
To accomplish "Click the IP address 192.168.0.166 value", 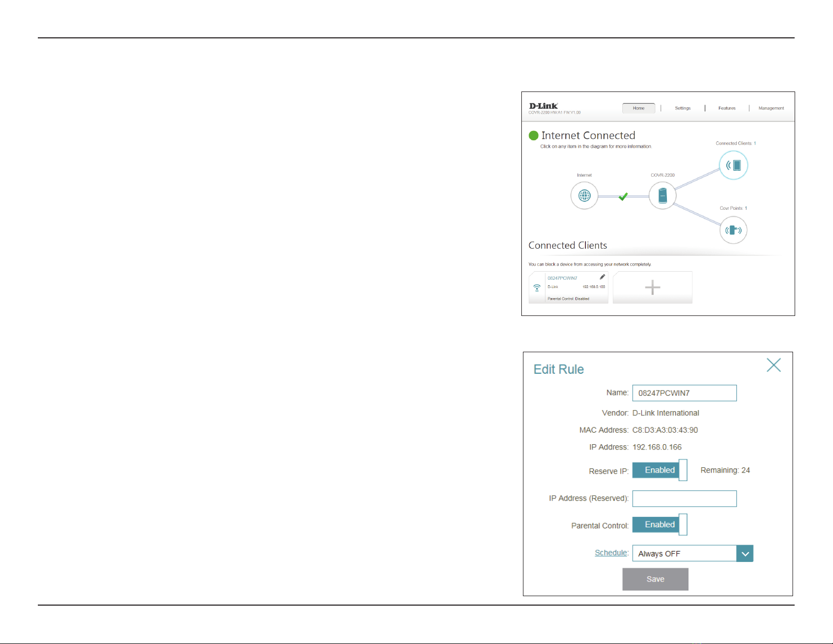I will (x=657, y=447).
